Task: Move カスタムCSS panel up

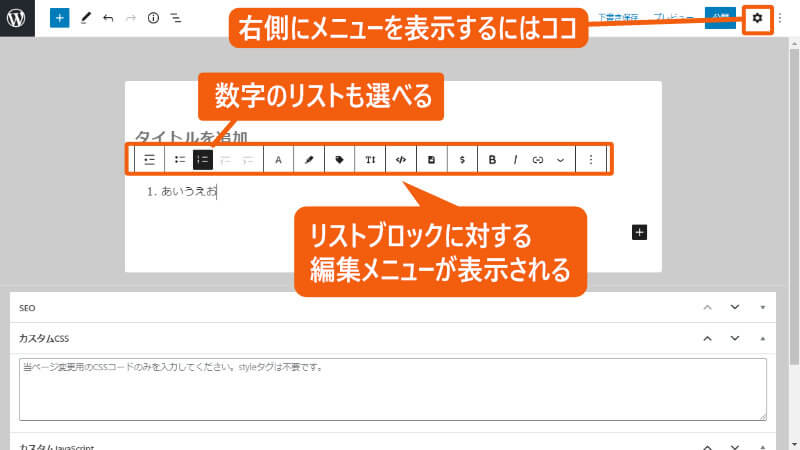Action: point(707,338)
